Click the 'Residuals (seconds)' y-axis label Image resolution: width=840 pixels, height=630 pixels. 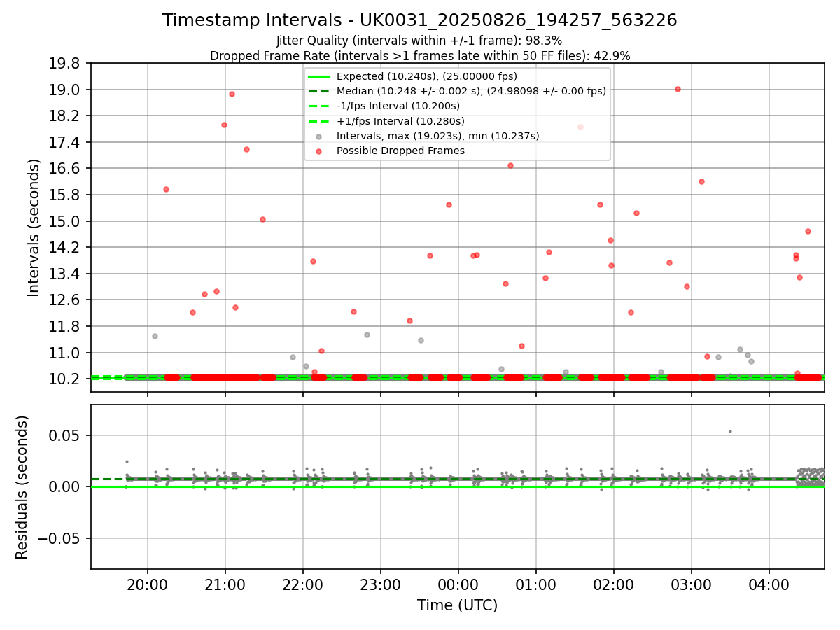22,487
